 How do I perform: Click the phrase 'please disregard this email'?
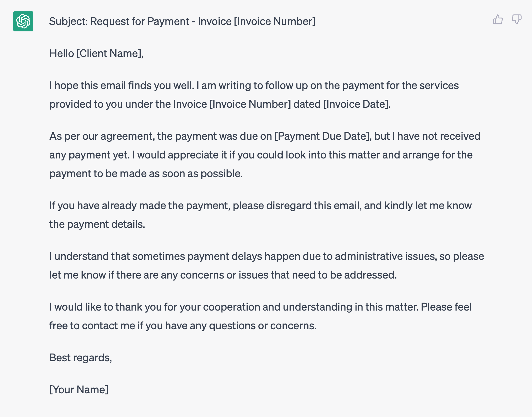pyautogui.click(x=297, y=205)
